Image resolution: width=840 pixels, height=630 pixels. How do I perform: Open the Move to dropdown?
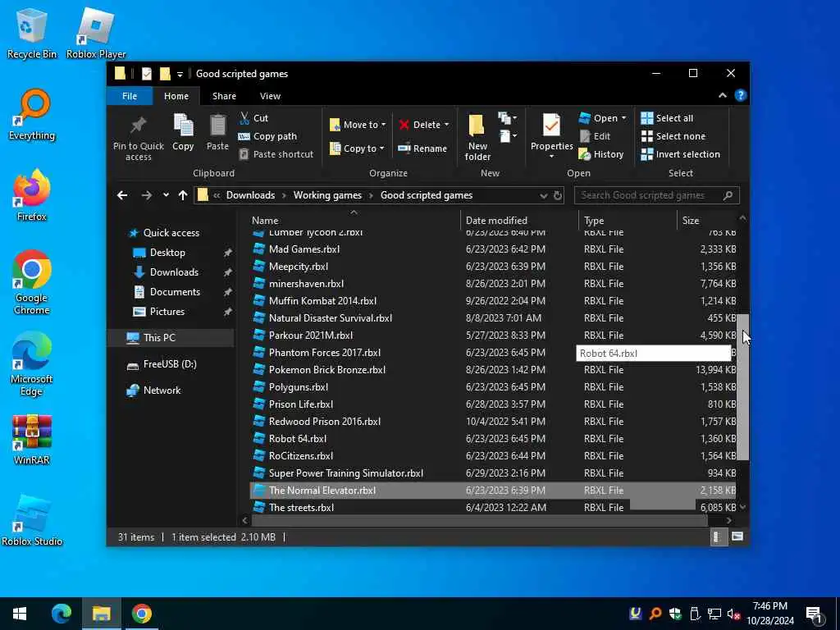358,125
